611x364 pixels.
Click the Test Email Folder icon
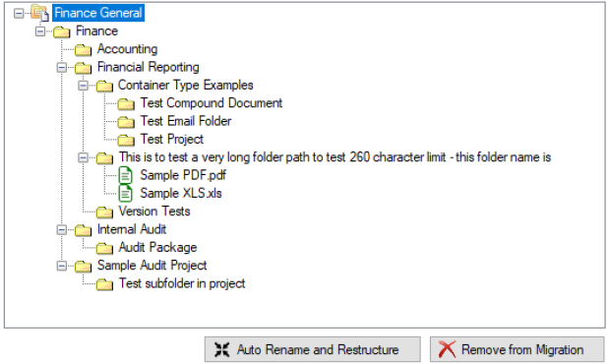coord(126,122)
